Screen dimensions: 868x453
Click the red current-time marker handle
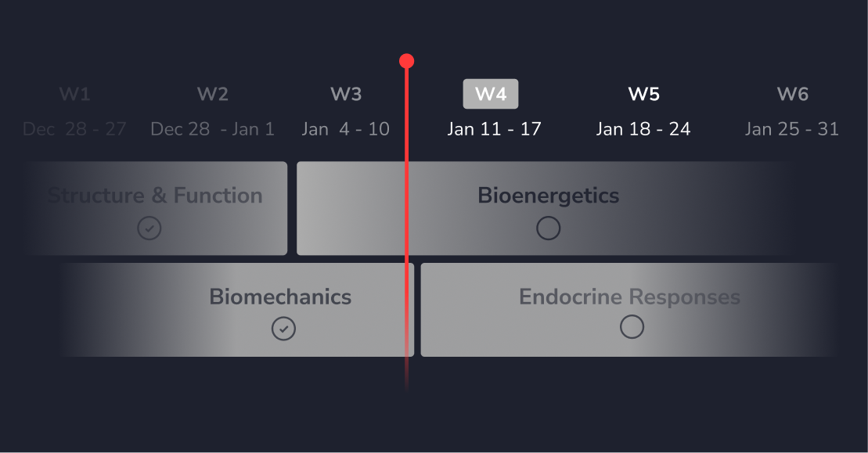coord(406,61)
